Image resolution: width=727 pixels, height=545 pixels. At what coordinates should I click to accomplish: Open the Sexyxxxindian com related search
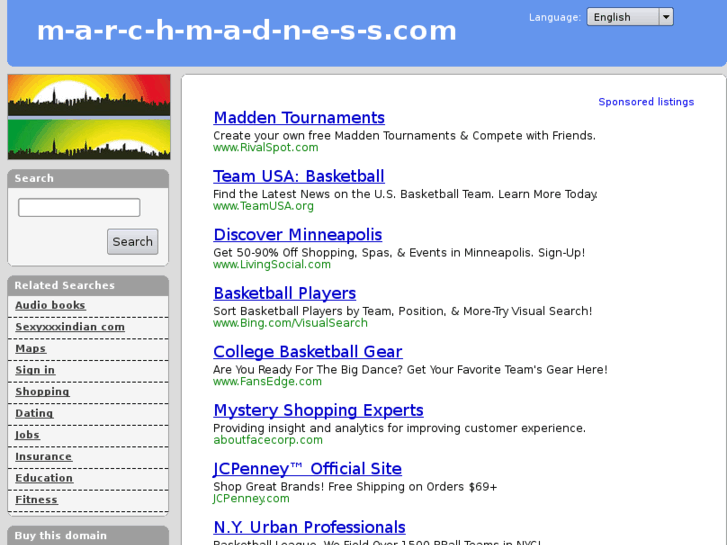click(70, 327)
